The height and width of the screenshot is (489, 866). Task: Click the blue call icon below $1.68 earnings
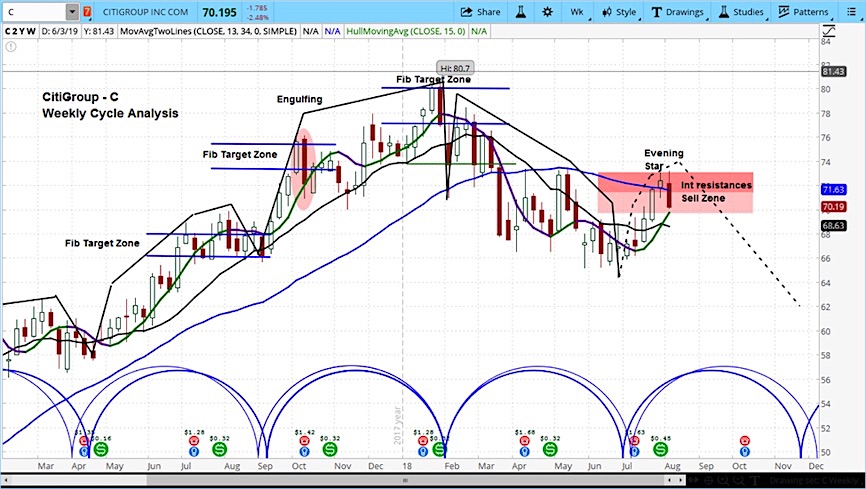click(x=524, y=451)
